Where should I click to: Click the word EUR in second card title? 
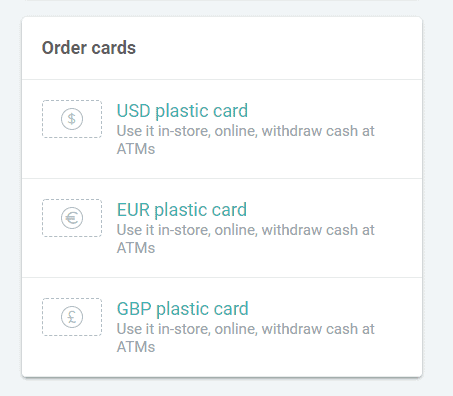click(x=133, y=210)
